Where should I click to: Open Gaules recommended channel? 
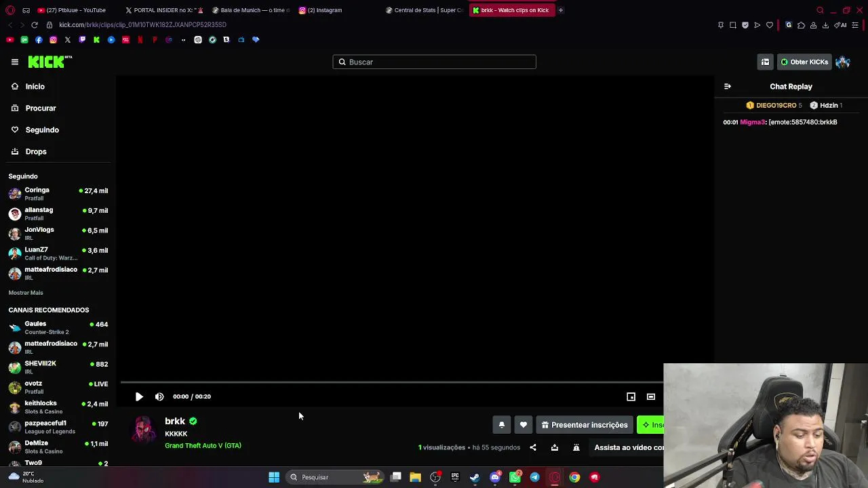click(58, 327)
